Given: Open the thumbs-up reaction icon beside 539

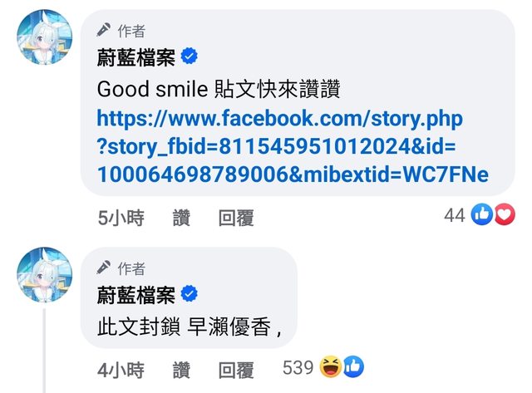Looking at the screenshot, I should click(x=353, y=367).
